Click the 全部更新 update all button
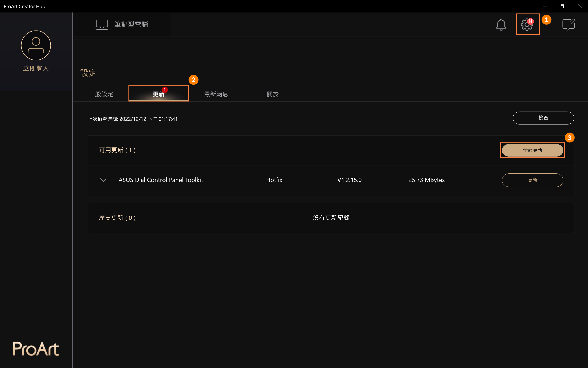The height and width of the screenshot is (368, 588). click(532, 150)
